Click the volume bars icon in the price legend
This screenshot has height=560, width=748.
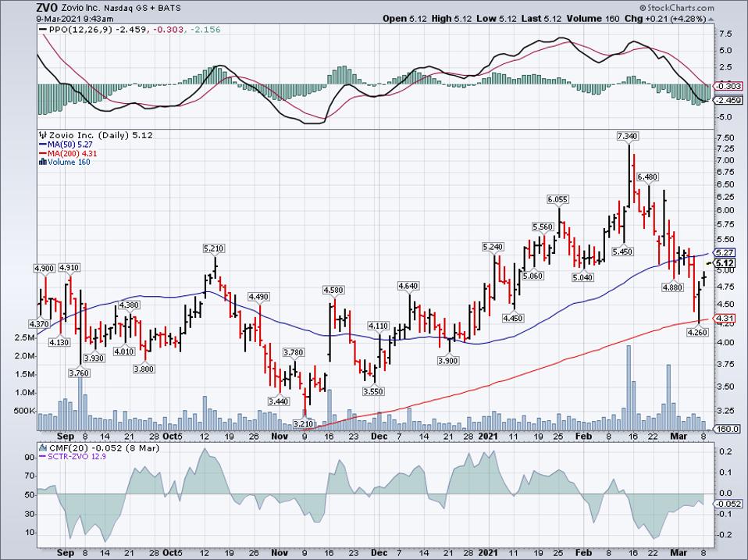(43, 162)
